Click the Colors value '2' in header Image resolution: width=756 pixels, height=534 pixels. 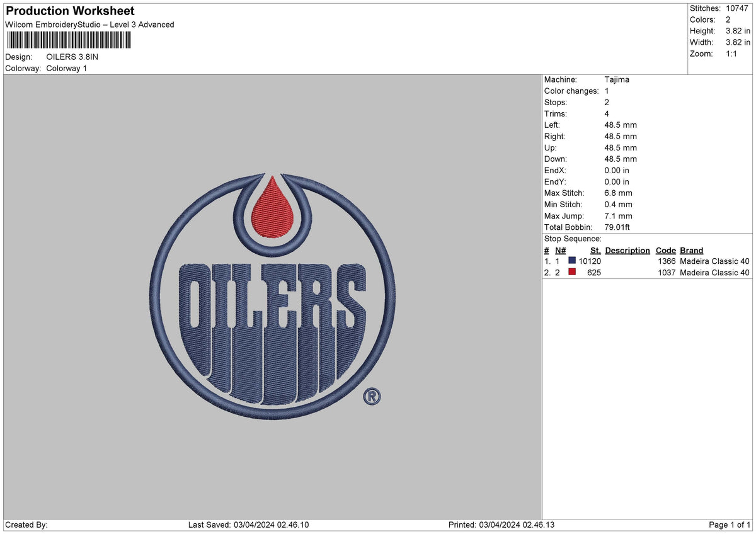(x=728, y=20)
